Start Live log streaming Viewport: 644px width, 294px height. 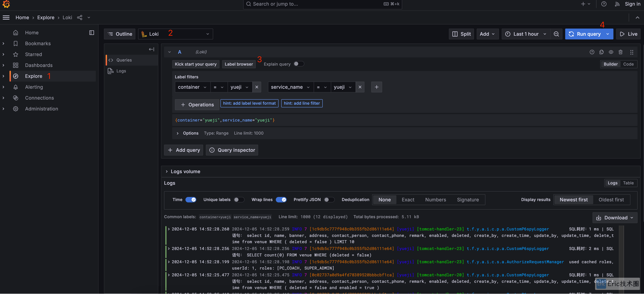628,34
